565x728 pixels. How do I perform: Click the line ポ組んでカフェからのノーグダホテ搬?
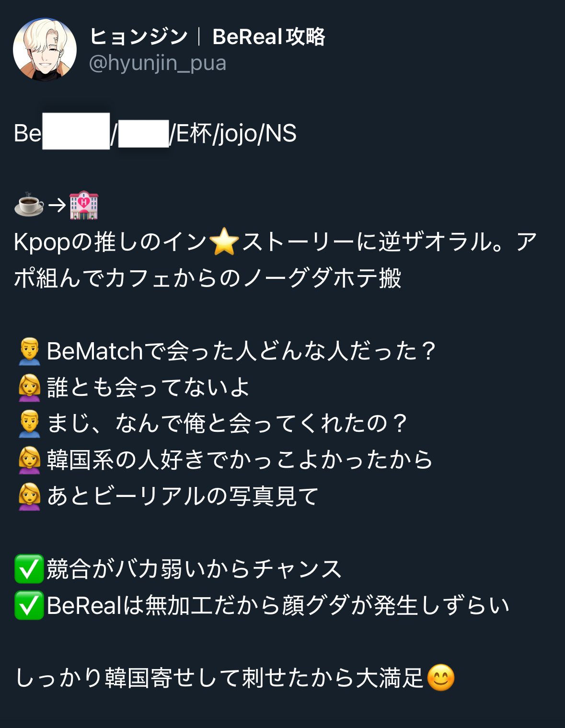pyautogui.click(x=208, y=278)
